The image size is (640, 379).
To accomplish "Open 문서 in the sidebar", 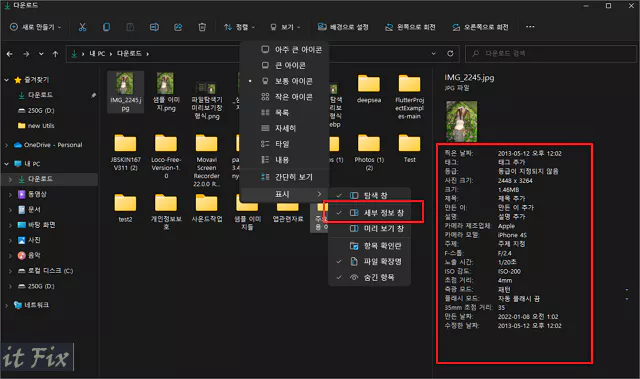I will click(x=29, y=210).
